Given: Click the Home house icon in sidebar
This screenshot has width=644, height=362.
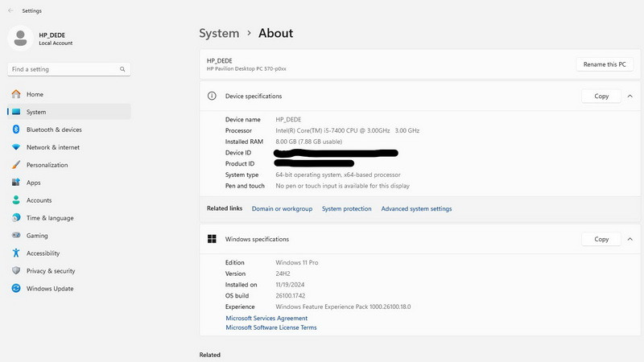Looking at the screenshot, I should (16, 94).
